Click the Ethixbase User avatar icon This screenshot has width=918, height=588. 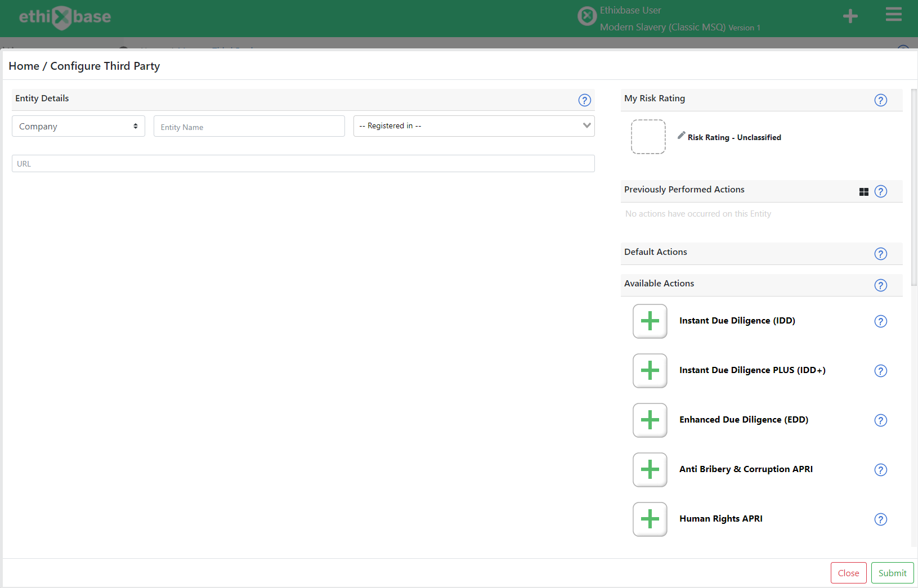pyautogui.click(x=586, y=16)
